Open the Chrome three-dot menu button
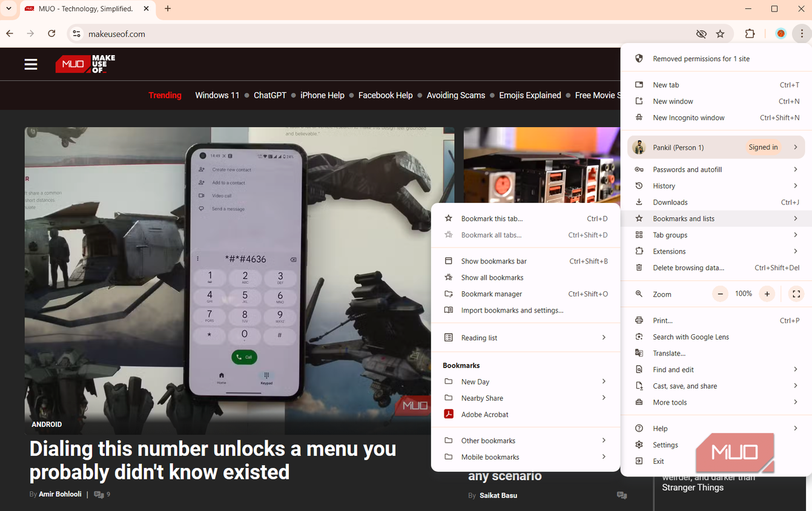Screen dimensions: 812x511 802,34
